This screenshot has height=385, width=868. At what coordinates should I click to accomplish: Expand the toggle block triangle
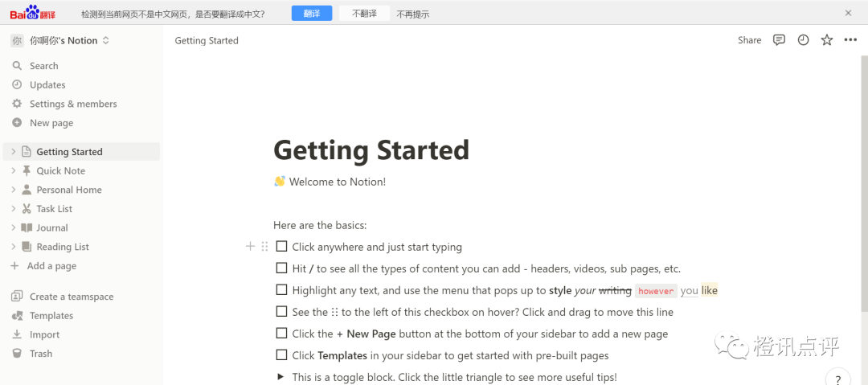(280, 377)
